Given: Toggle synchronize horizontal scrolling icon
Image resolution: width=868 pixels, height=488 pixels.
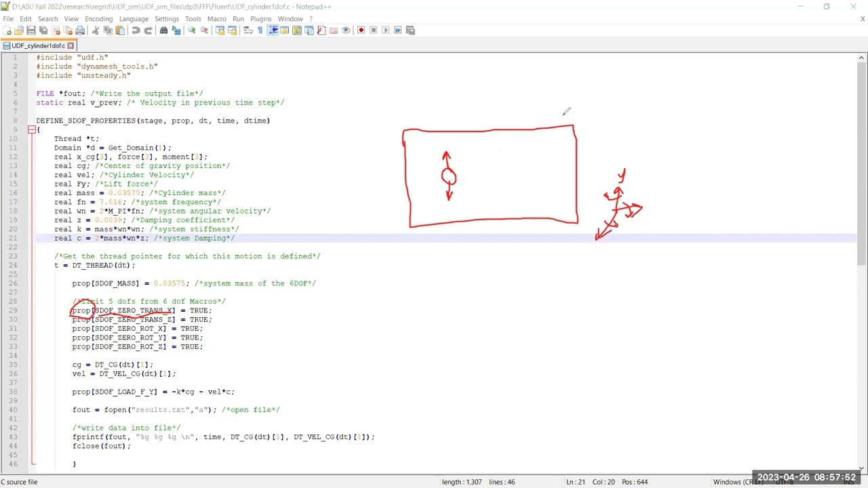Looking at the screenshot, I should coord(232,30).
